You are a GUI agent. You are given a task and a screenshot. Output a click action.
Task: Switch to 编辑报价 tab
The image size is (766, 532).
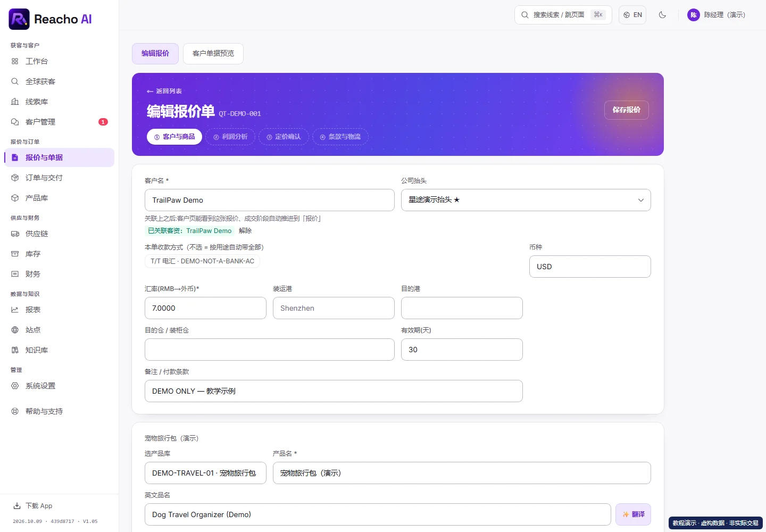pyautogui.click(x=155, y=54)
